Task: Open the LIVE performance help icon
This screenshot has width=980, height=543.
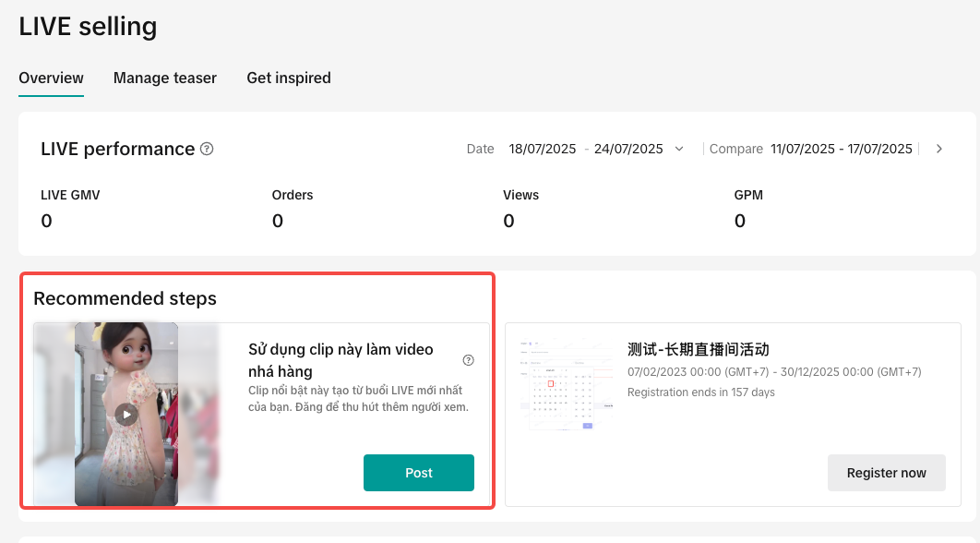Action: click(x=207, y=149)
